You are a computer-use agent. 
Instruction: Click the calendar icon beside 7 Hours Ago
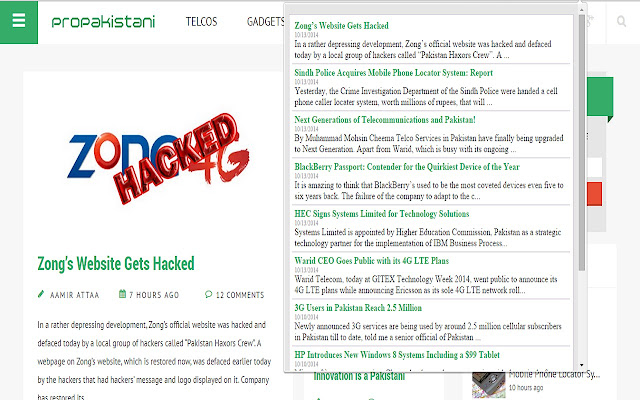(122, 294)
